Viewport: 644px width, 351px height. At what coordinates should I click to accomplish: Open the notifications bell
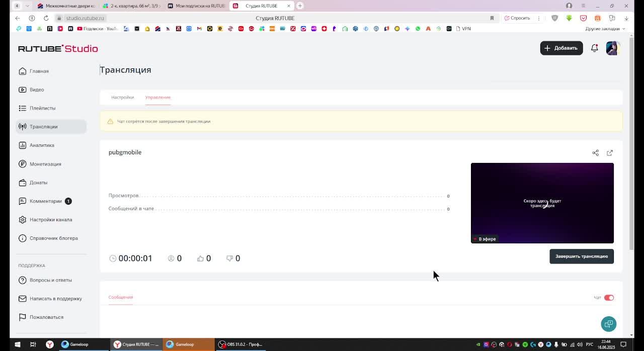594,48
